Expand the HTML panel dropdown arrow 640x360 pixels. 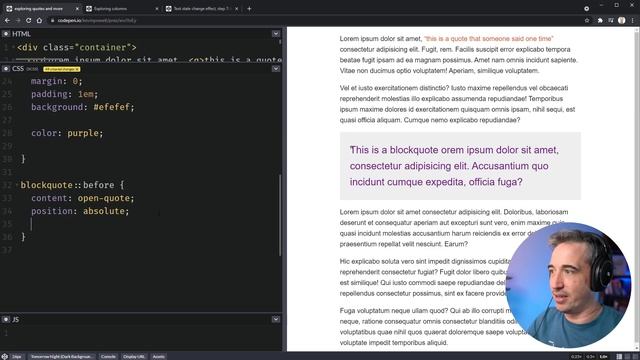[x=276, y=33]
